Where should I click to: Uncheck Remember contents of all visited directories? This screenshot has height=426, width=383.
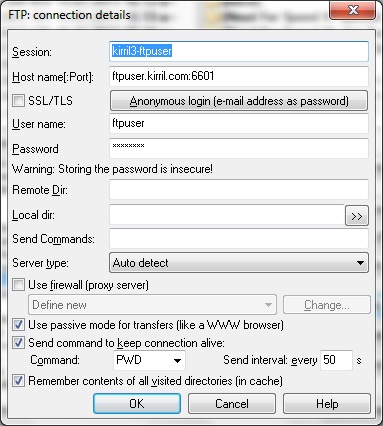click(18, 381)
